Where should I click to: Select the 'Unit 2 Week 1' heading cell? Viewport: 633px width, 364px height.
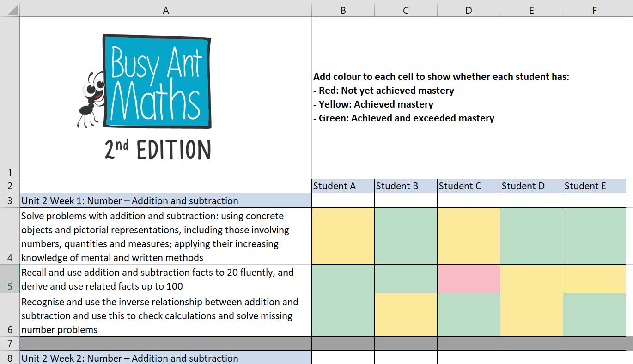point(165,200)
